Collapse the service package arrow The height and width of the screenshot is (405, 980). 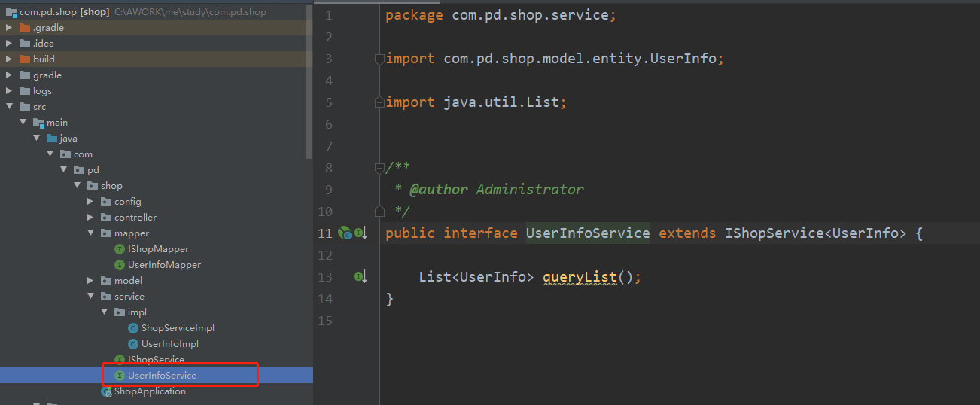(90, 296)
